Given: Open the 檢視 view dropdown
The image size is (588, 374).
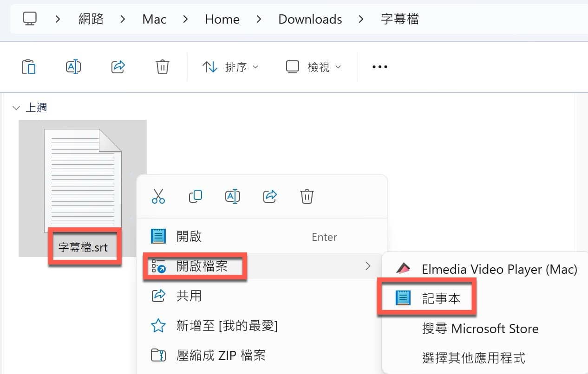Looking at the screenshot, I should (314, 67).
